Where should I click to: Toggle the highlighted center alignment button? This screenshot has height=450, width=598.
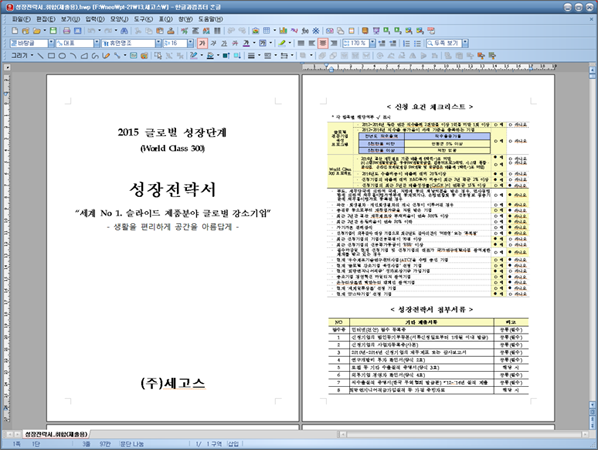point(323,43)
